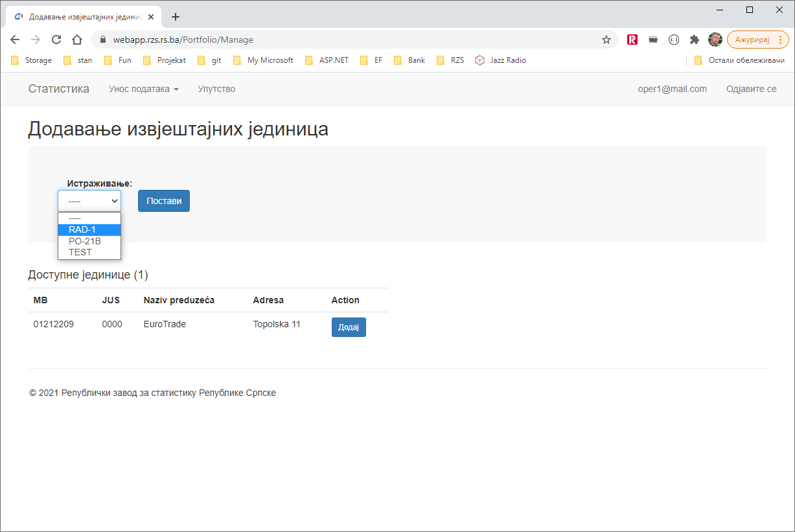
Task: Bookmark page with the star icon
Action: (606, 40)
